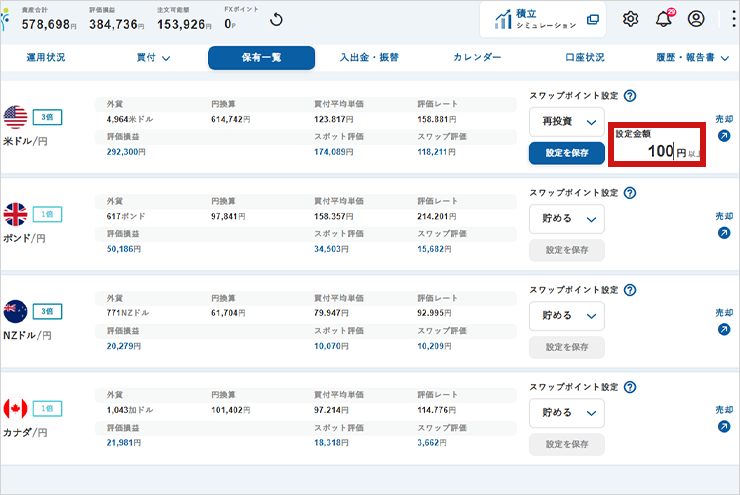Open the 貯める dropdown for カナダ/円
This screenshot has width=740, height=495.
[x=567, y=413]
